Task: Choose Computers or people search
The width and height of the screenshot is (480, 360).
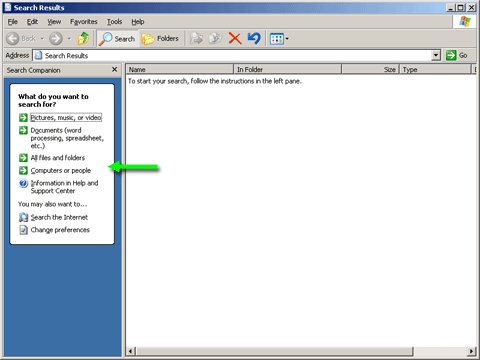Action: pyautogui.click(x=61, y=170)
